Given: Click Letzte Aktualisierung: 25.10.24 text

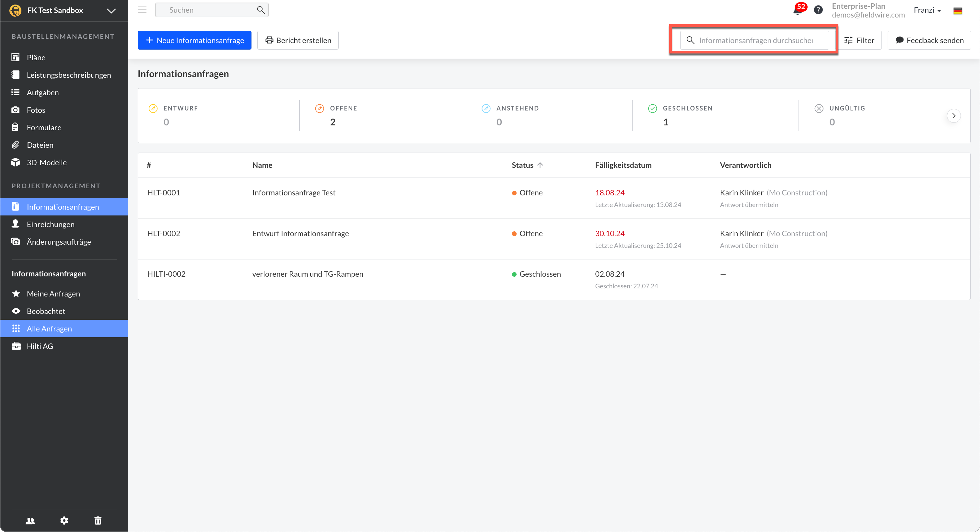Looking at the screenshot, I should tap(638, 246).
